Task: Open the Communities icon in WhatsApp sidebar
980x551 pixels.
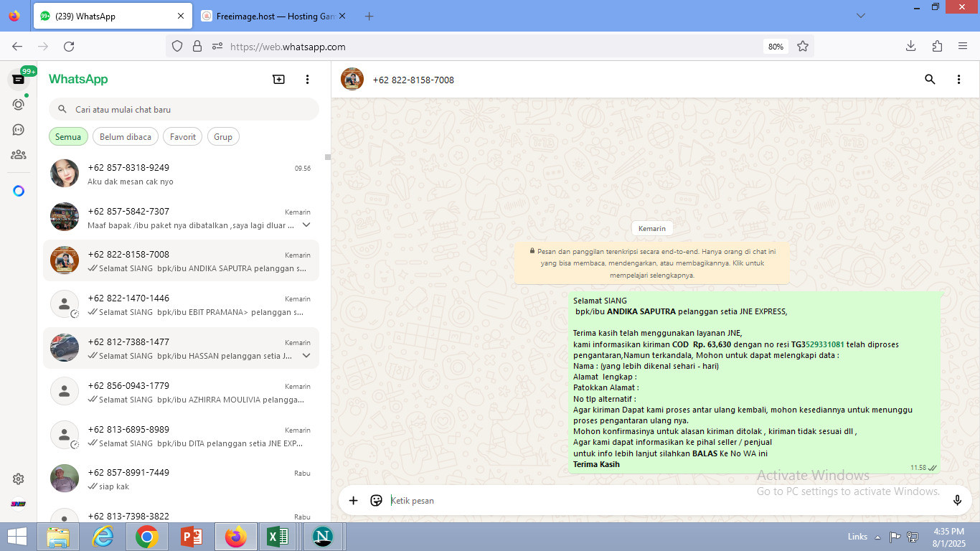Action: pos(19,154)
